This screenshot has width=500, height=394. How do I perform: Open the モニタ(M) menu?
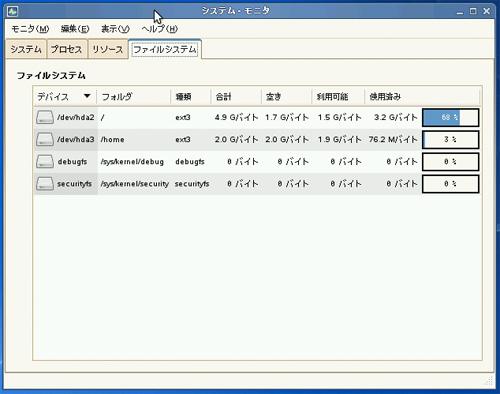click(x=30, y=29)
